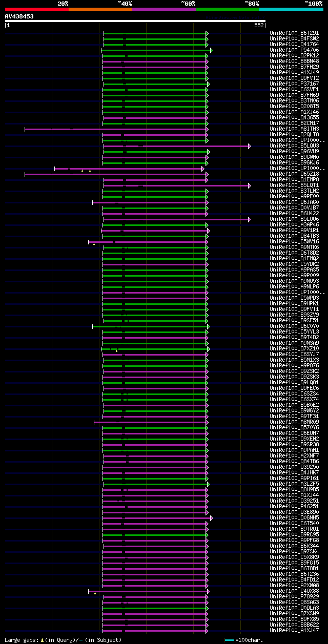Viewport: 328px width, 644px height.
Task: Select the UniRef100_Q84TB3 label
Action: (294, 236)
